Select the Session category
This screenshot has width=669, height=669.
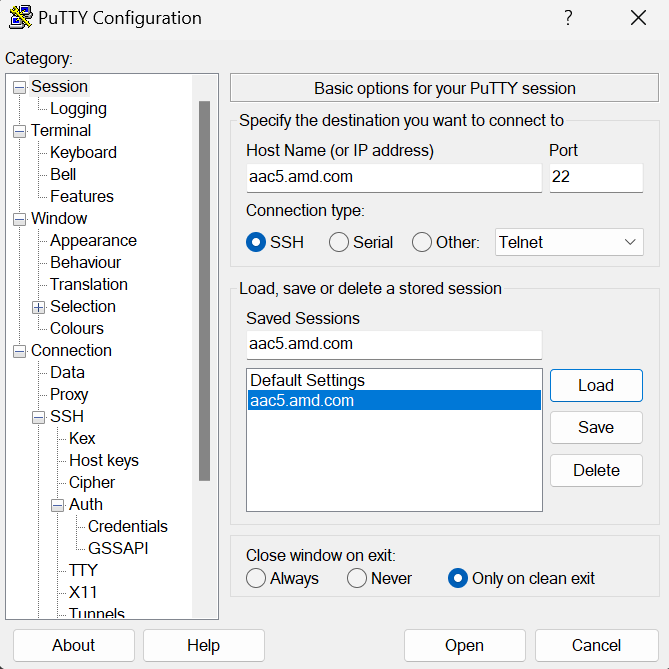coord(59,87)
